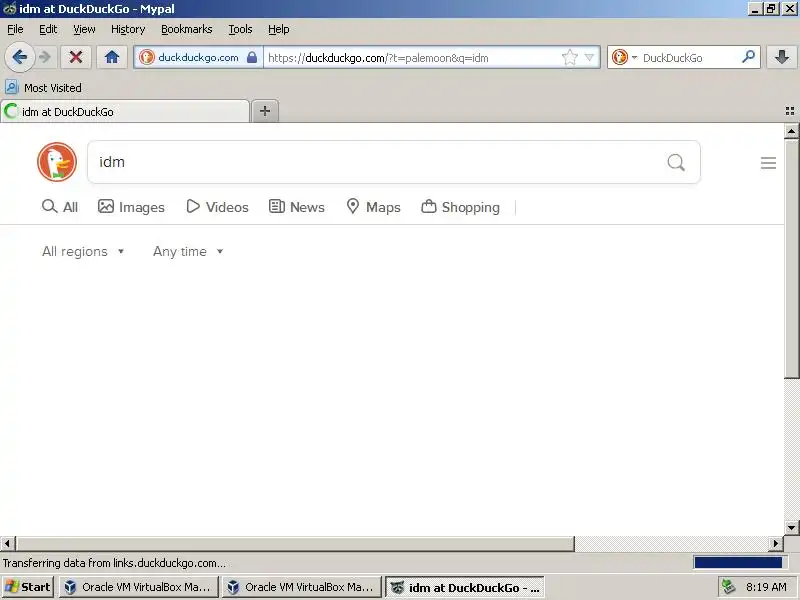Close the Mypal browser window
800x600 pixels.
[790, 9]
